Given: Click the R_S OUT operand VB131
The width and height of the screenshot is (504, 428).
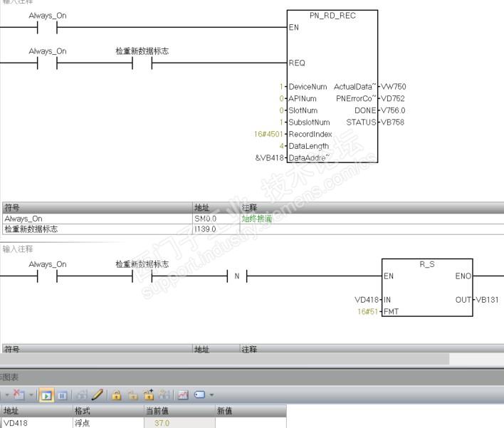Looking at the screenshot, I should (487, 300).
